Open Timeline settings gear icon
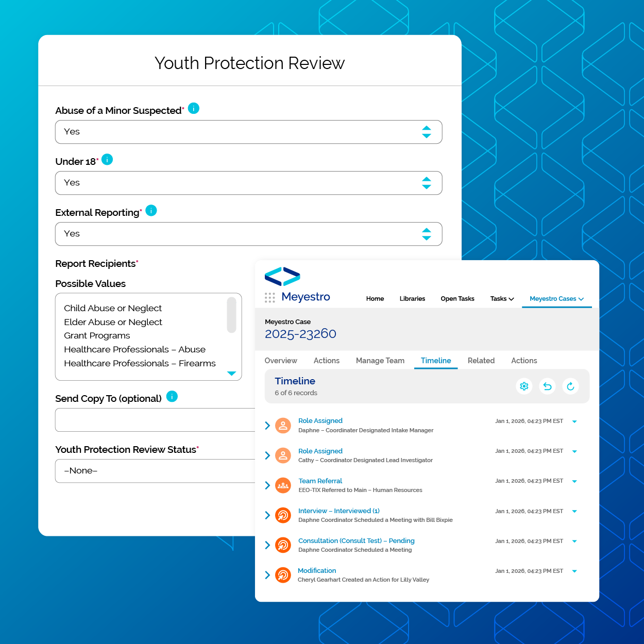The image size is (644, 644). [x=524, y=386]
